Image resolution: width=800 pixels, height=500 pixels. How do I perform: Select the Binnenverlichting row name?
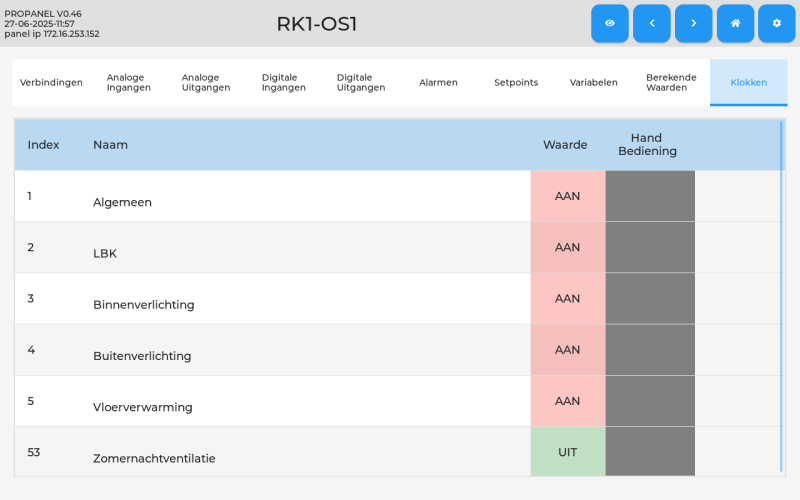[144, 305]
